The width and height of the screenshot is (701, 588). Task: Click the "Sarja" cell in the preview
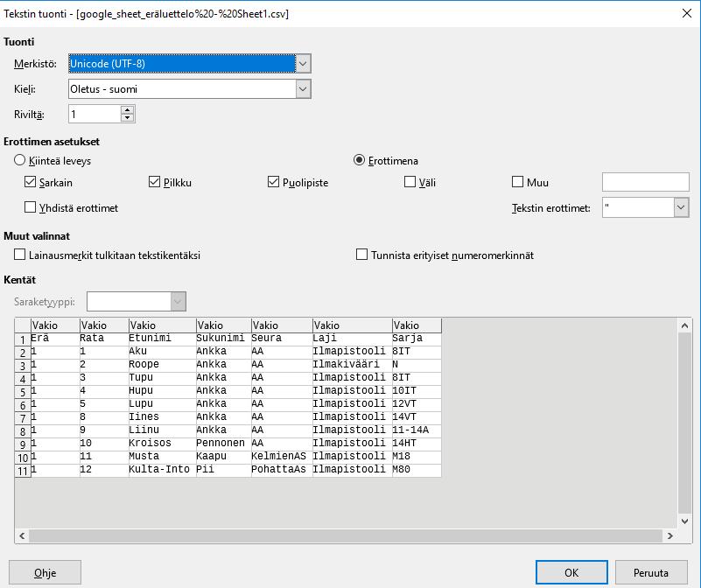point(417,339)
